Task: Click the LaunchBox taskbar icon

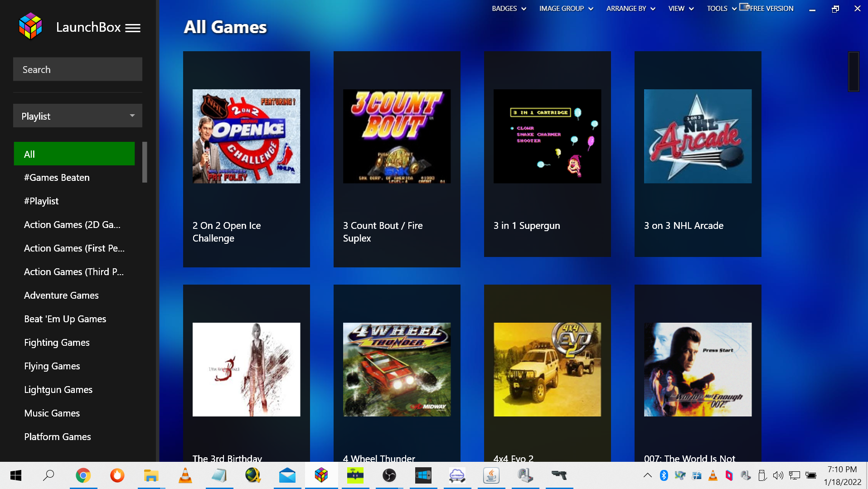Action: click(321, 475)
